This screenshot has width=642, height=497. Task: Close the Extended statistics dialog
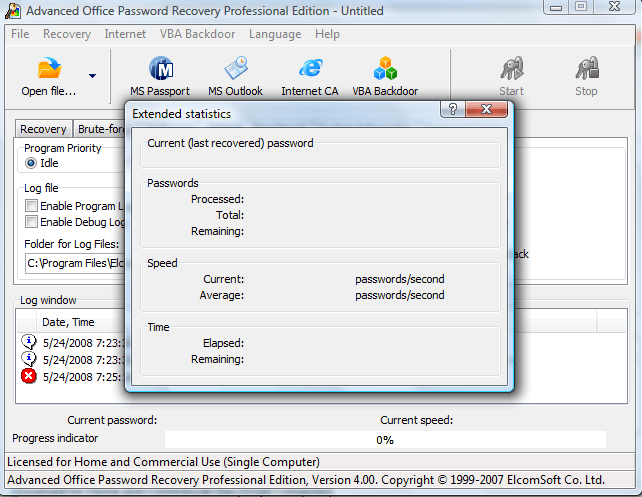pos(486,109)
